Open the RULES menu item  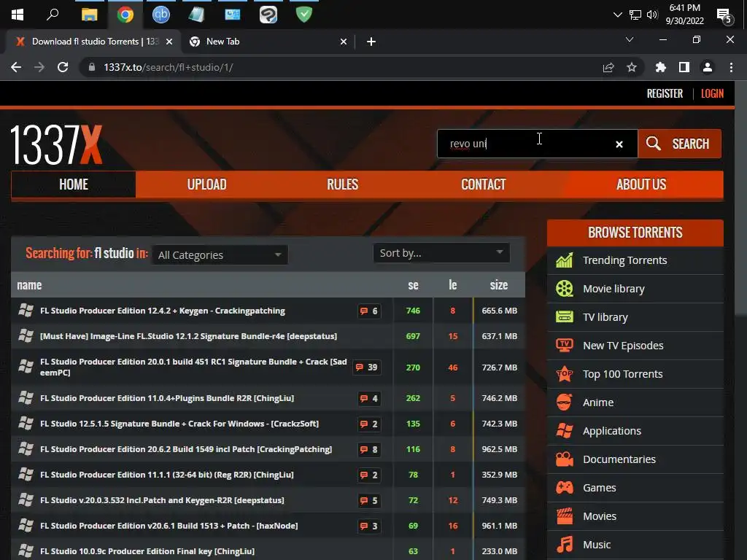click(343, 184)
